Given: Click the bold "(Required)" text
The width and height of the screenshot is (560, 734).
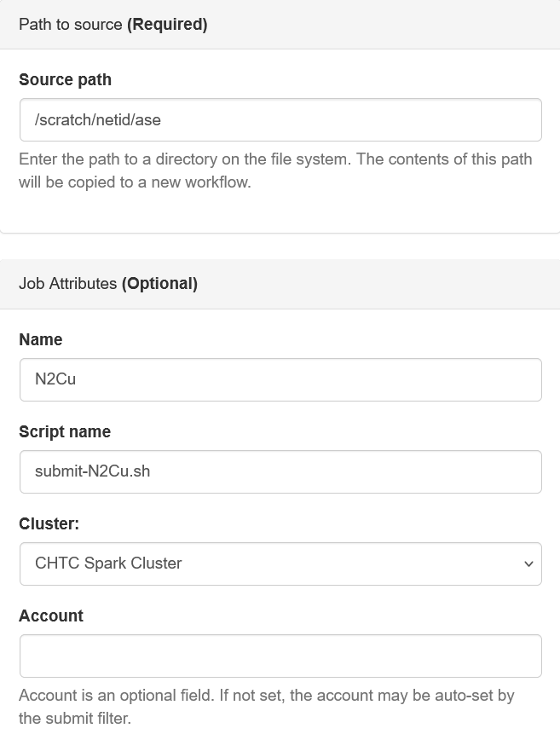Looking at the screenshot, I should [167, 25].
